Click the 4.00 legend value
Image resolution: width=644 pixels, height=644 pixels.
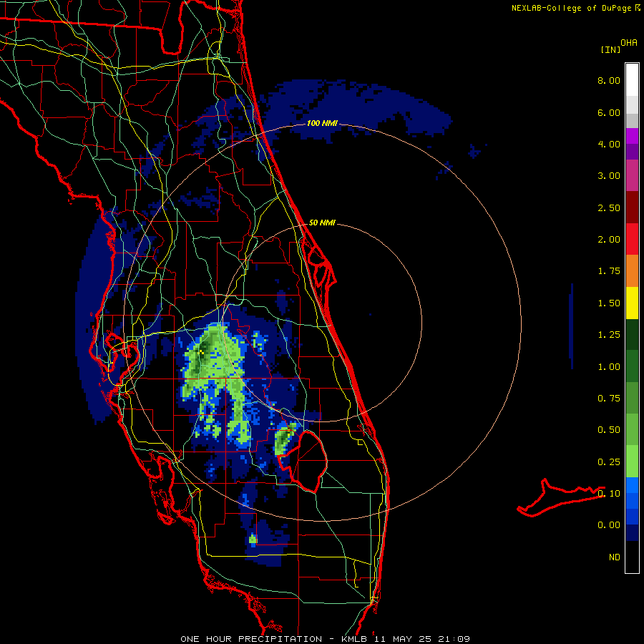609,144
